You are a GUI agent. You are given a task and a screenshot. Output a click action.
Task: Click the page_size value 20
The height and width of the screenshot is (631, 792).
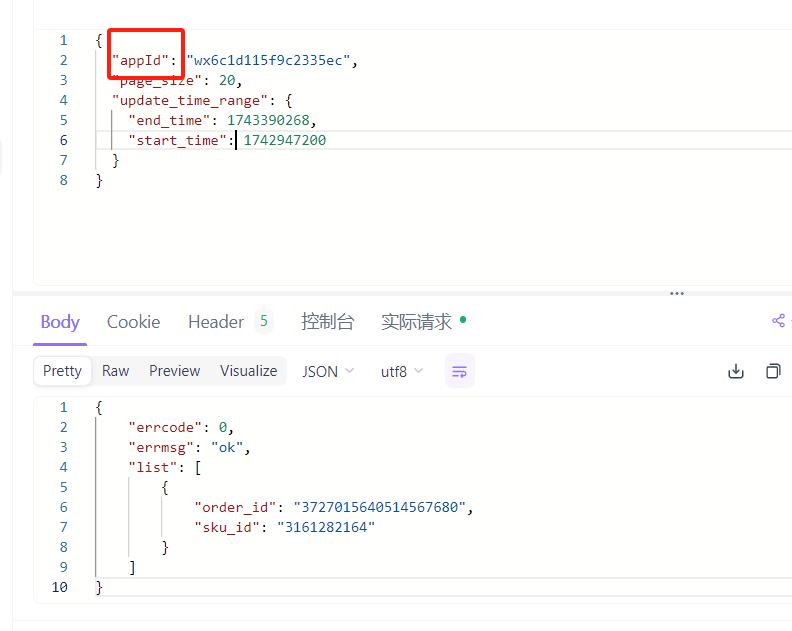pyautogui.click(x=227, y=80)
